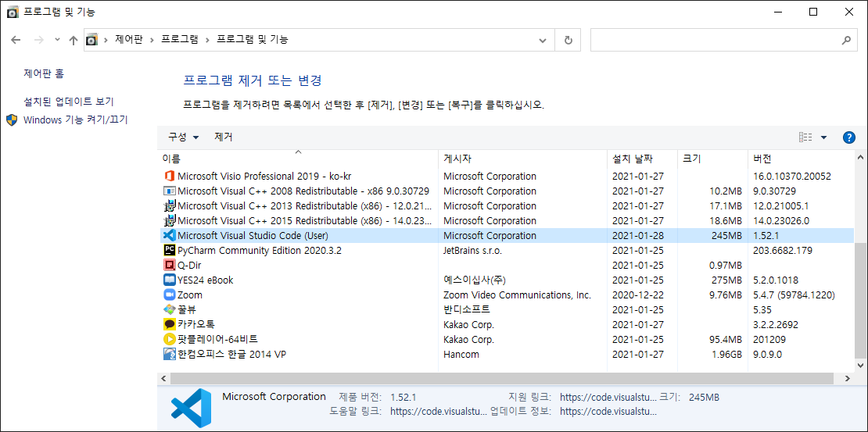The image size is (868, 432).
Task: Open the 업데이트 정보 URL
Action: 608,412
